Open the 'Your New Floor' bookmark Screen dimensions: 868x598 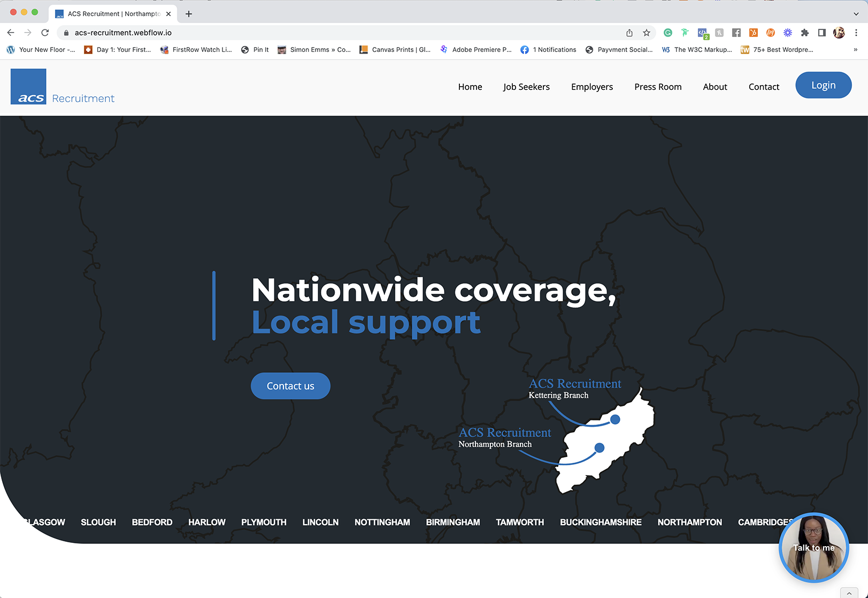pyautogui.click(x=41, y=50)
